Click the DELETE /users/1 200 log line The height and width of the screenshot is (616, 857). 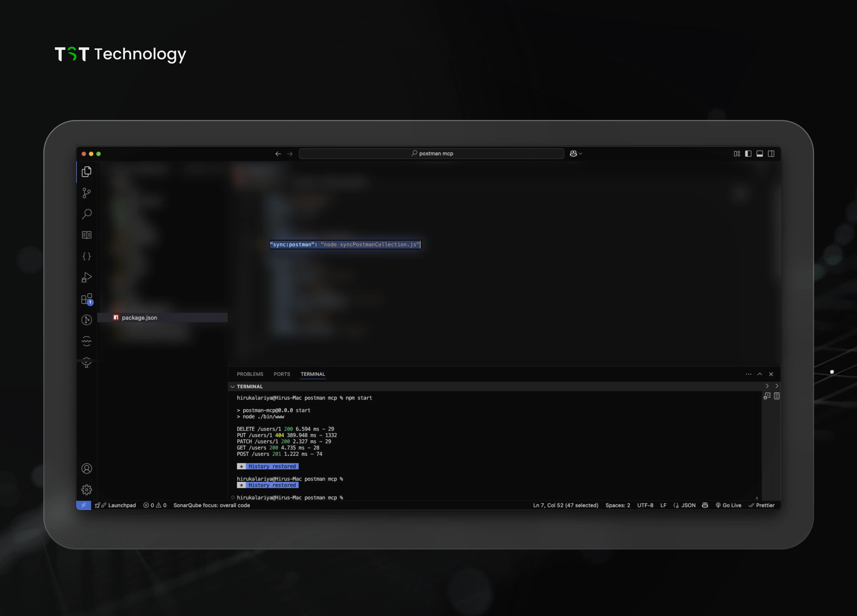pos(285,429)
